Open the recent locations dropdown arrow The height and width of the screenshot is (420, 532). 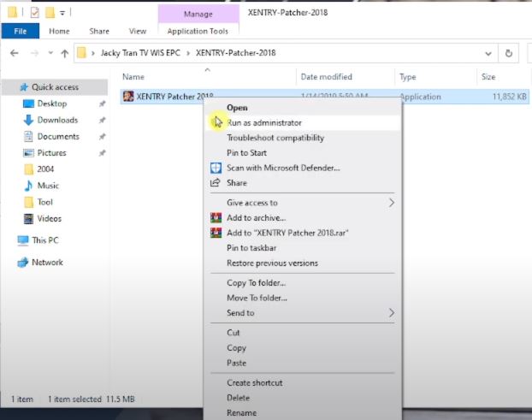pos(50,53)
